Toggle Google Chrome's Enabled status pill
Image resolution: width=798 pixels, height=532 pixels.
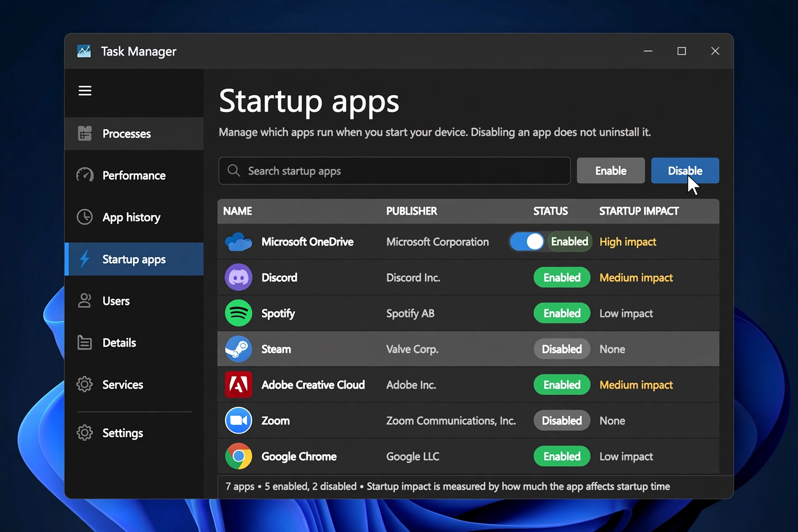pyautogui.click(x=562, y=456)
